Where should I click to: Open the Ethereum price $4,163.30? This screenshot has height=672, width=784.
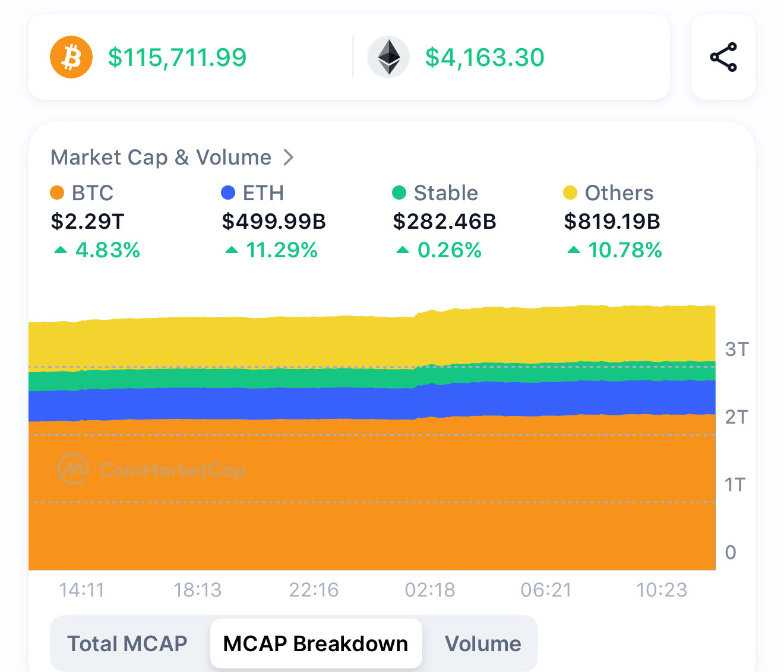pyautogui.click(x=485, y=58)
